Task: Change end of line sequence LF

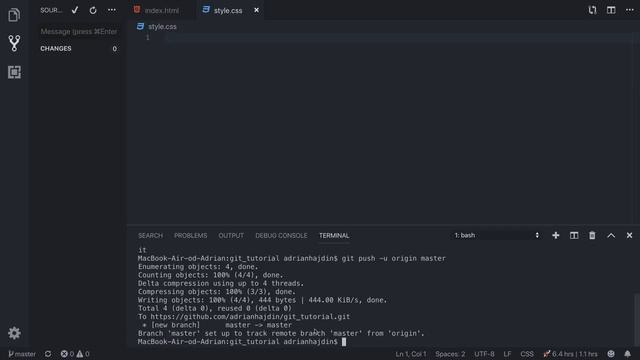Action: (x=507, y=354)
